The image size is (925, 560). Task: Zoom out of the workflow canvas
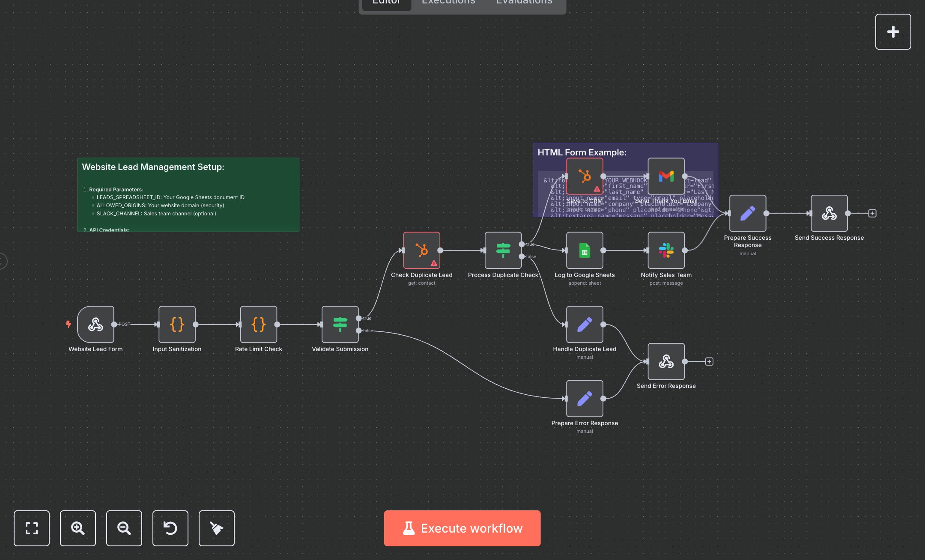point(124,528)
